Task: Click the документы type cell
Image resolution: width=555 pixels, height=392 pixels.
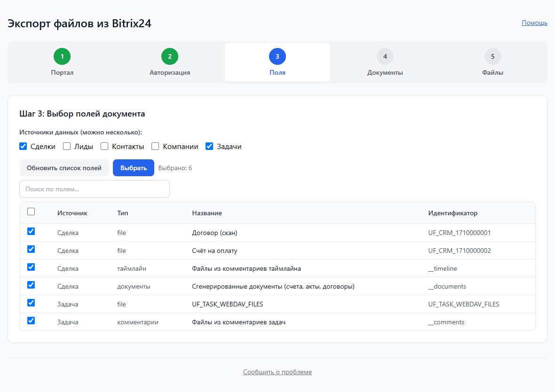Action: (134, 286)
